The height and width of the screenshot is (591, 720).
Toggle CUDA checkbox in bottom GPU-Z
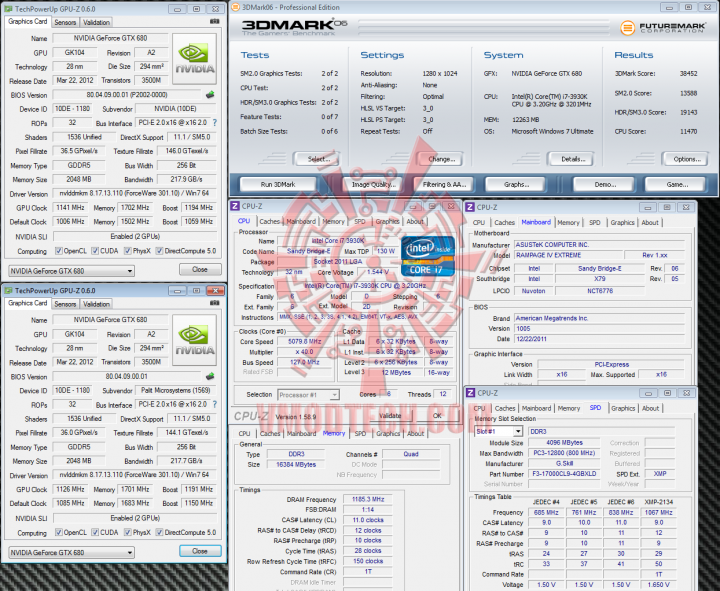point(95,533)
